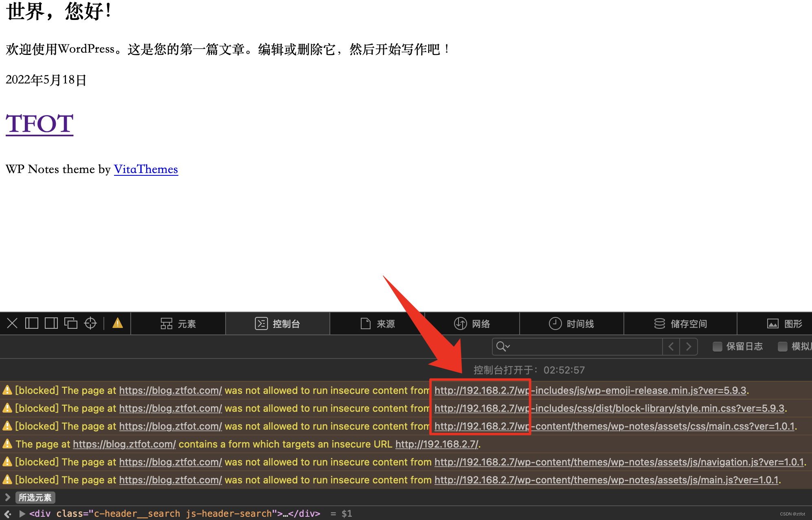Viewport: 812px width, 520px height.
Task: Switch to the 元素 (Elements) tab
Action: pos(178,324)
